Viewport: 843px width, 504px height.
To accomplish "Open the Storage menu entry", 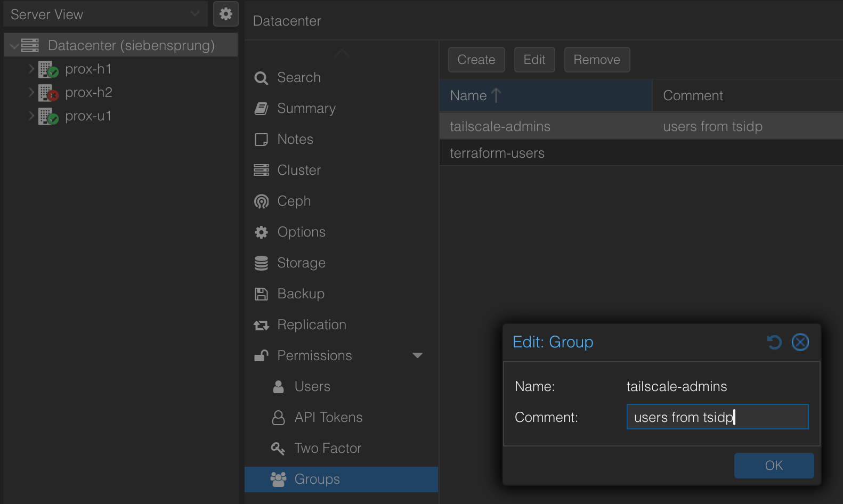I will [342, 263].
